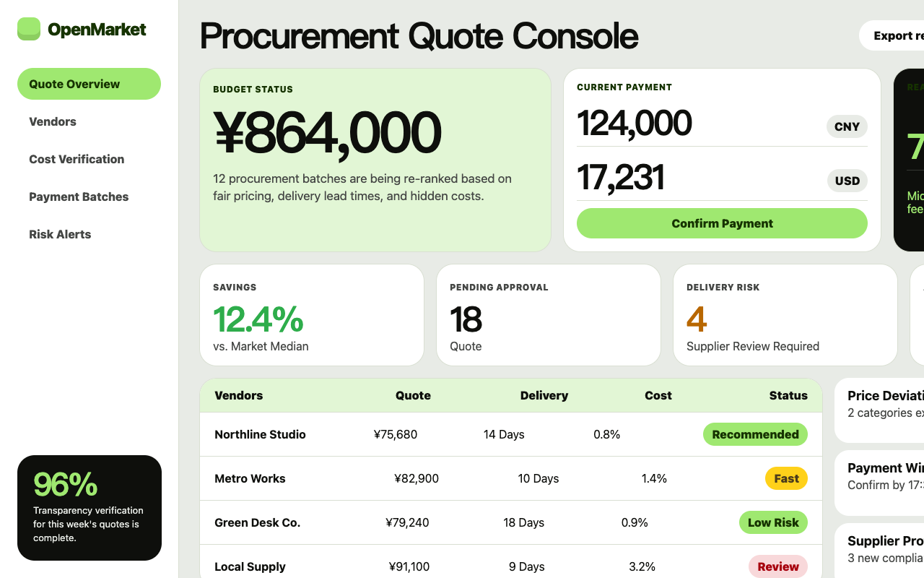Screen dimensions: 924x578
Task: Click the Pending Approval count 18
Action: (x=466, y=319)
